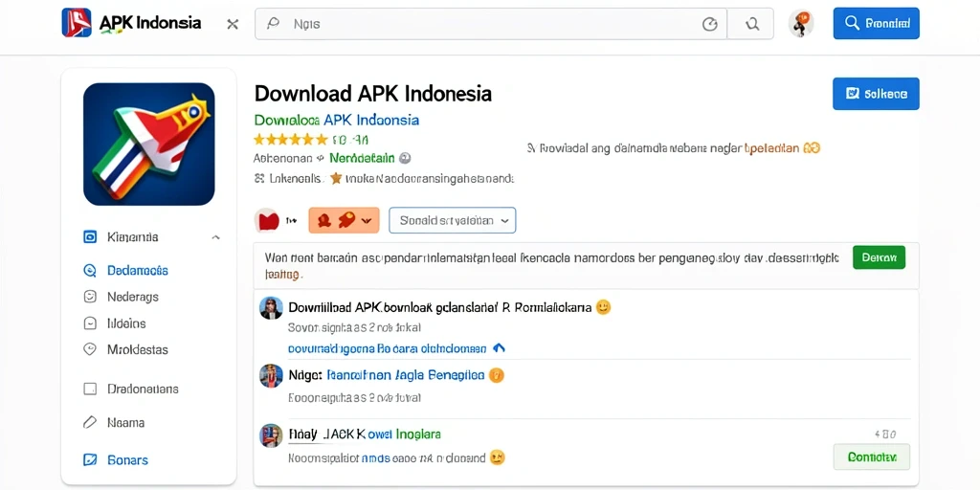Click the APK Indonesia logo icon
The width and height of the screenshot is (980, 490).
(77, 23)
